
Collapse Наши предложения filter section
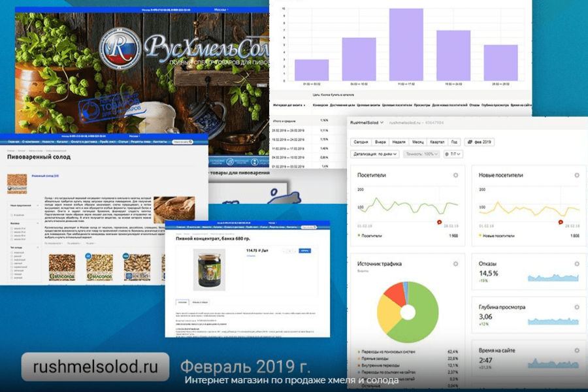pos(37,206)
